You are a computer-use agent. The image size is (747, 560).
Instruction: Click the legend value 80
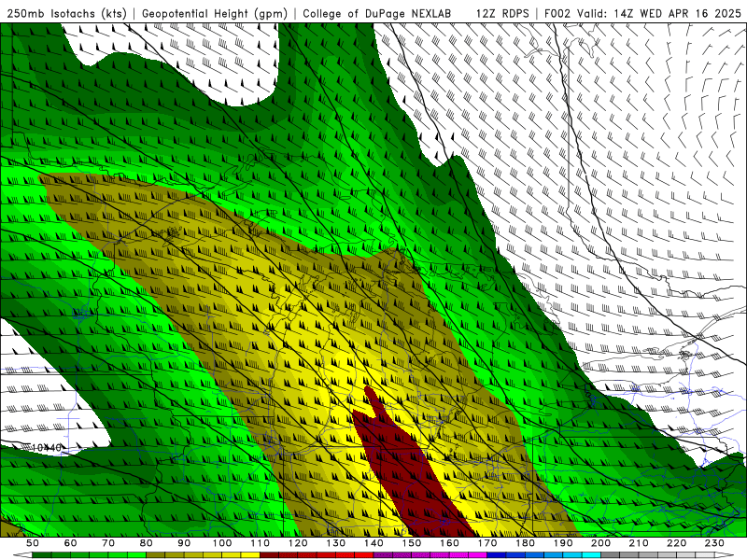[147, 543]
